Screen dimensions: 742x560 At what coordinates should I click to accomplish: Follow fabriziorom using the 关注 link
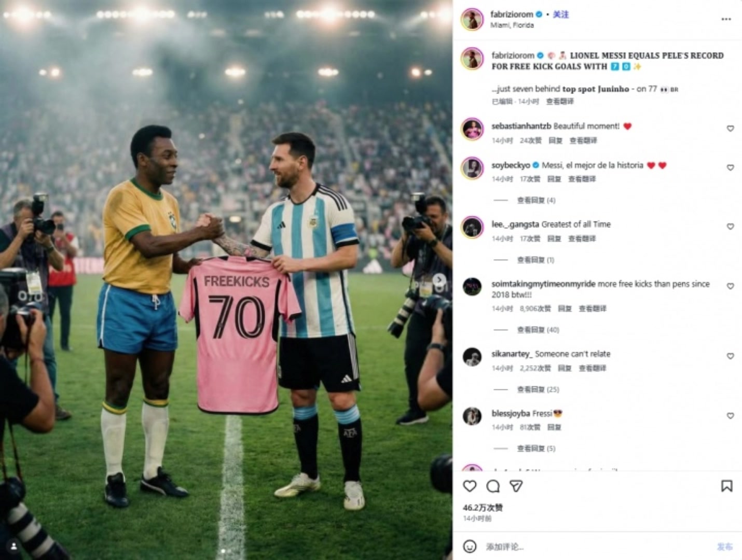pos(561,15)
